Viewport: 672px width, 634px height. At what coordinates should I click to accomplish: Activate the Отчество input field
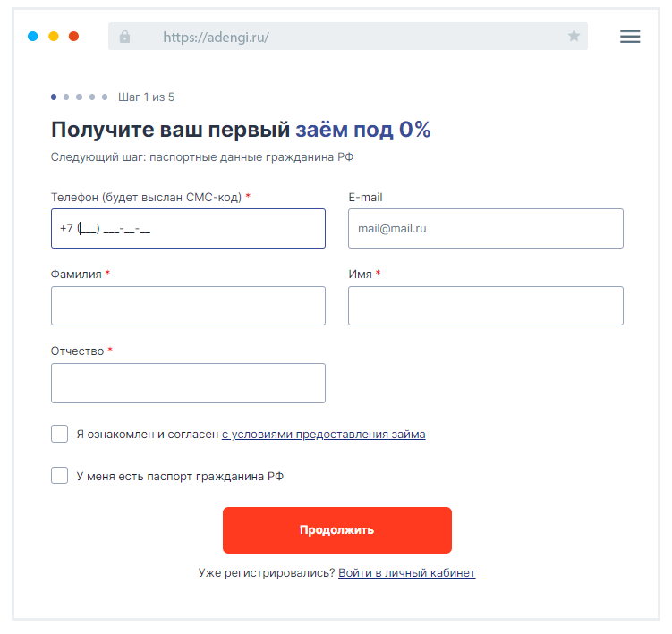tap(188, 383)
